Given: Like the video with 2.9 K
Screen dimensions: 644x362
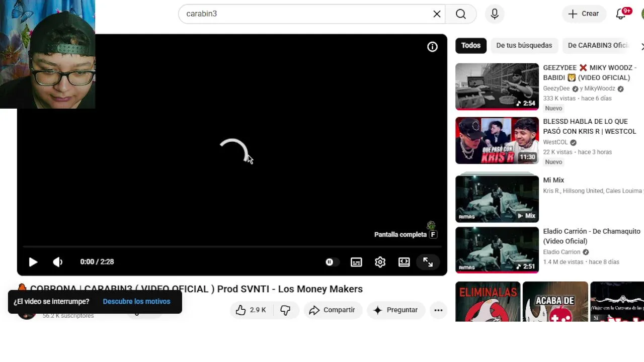Looking at the screenshot, I should [x=251, y=310].
